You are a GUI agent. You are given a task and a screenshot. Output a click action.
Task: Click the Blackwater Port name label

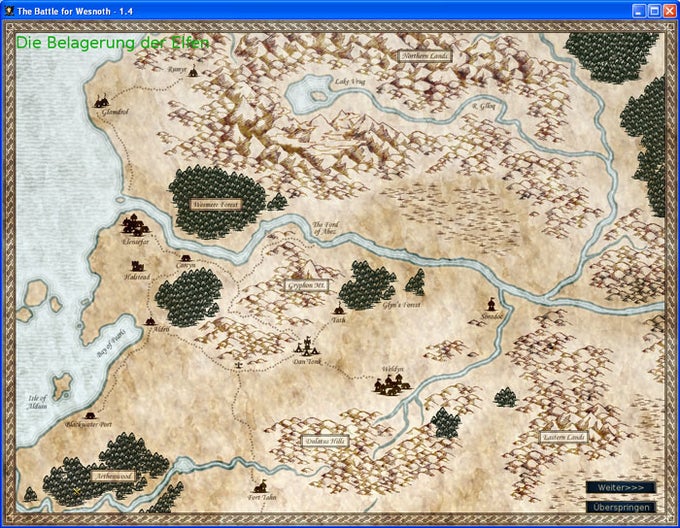pyautogui.click(x=88, y=424)
